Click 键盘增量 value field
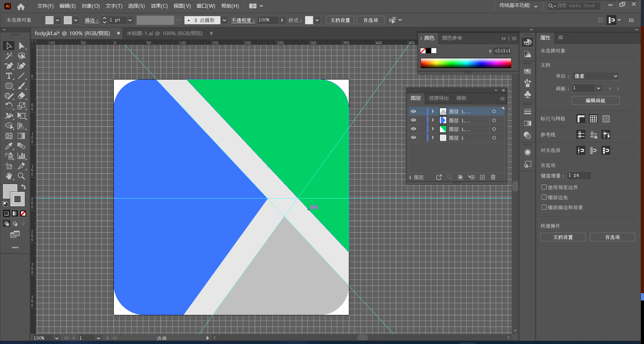This screenshot has height=344, width=644. pyautogui.click(x=579, y=176)
